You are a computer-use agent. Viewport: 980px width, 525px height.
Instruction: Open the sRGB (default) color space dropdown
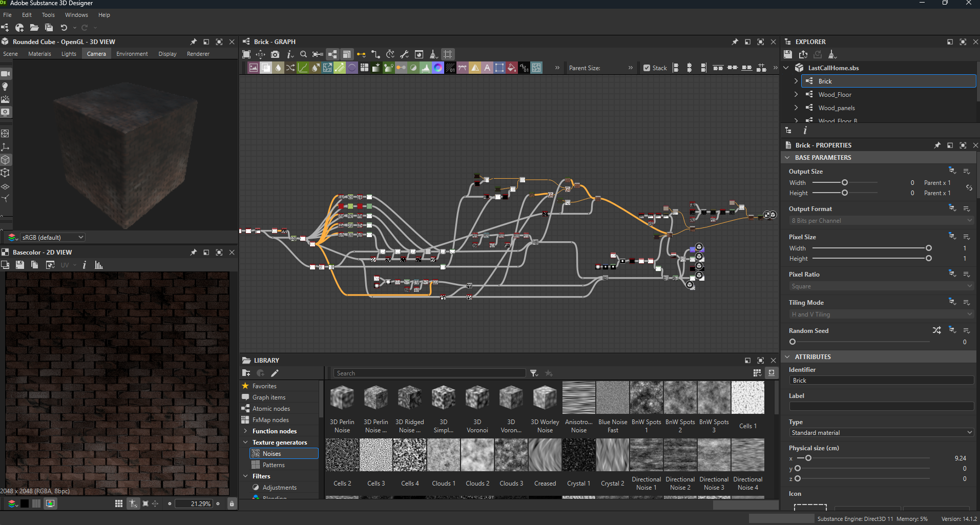point(52,237)
